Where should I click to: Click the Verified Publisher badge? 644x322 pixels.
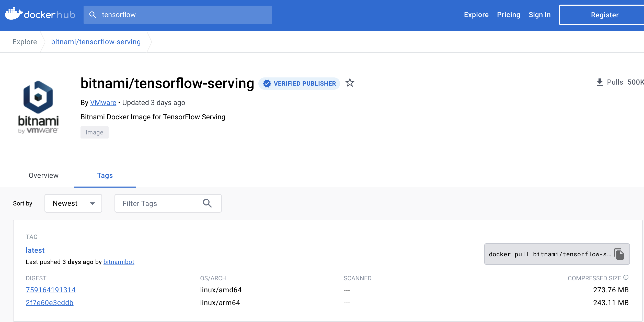coord(299,84)
